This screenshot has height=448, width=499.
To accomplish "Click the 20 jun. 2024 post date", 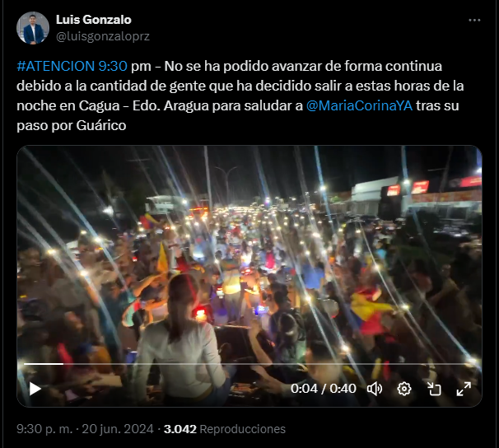I will [118, 429].
